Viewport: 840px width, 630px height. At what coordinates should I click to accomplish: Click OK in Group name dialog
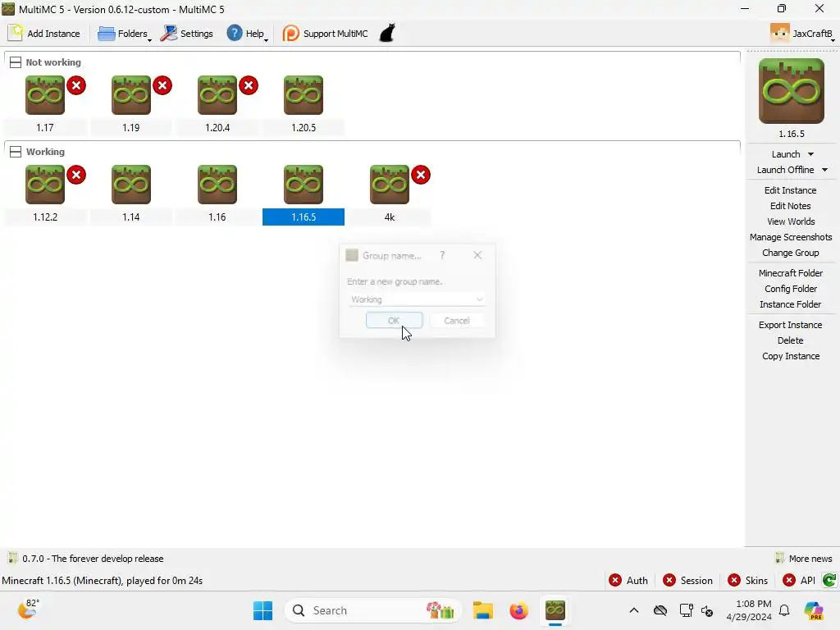[395, 321]
